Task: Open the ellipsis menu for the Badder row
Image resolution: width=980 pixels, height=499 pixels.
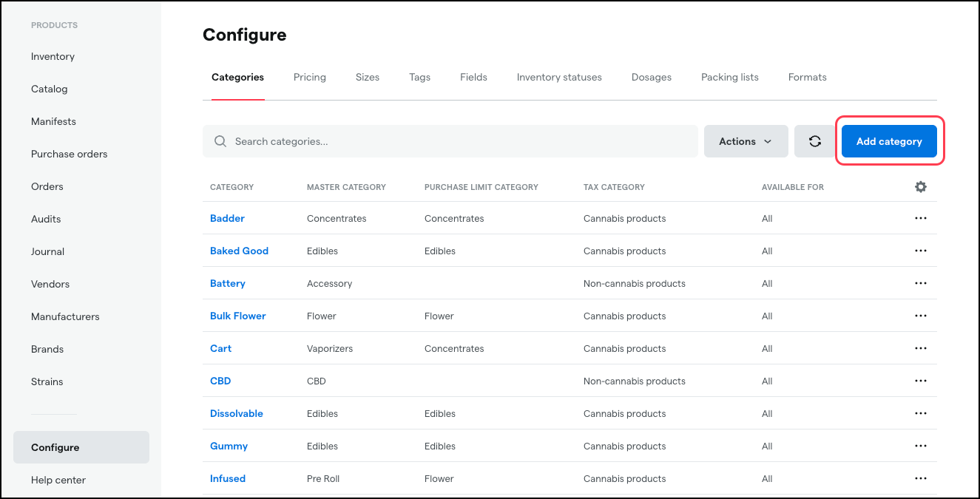Action: tap(920, 217)
